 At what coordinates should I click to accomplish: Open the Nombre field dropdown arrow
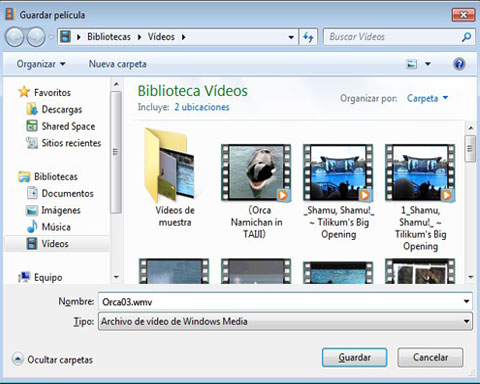tap(467, 302)
